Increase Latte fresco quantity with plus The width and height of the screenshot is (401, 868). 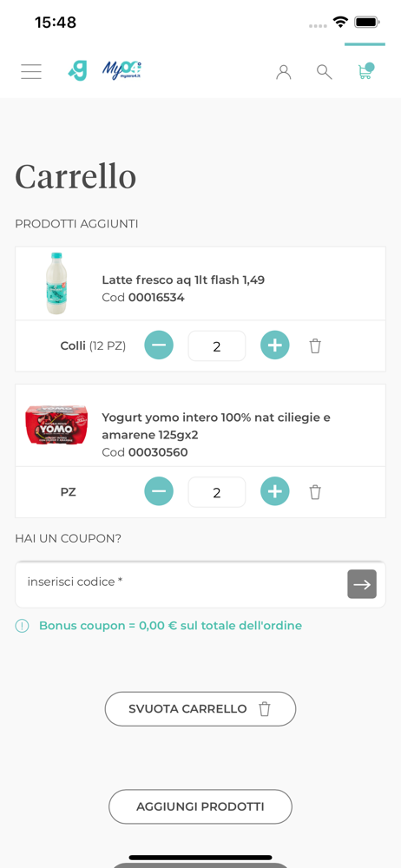(275, 345)
